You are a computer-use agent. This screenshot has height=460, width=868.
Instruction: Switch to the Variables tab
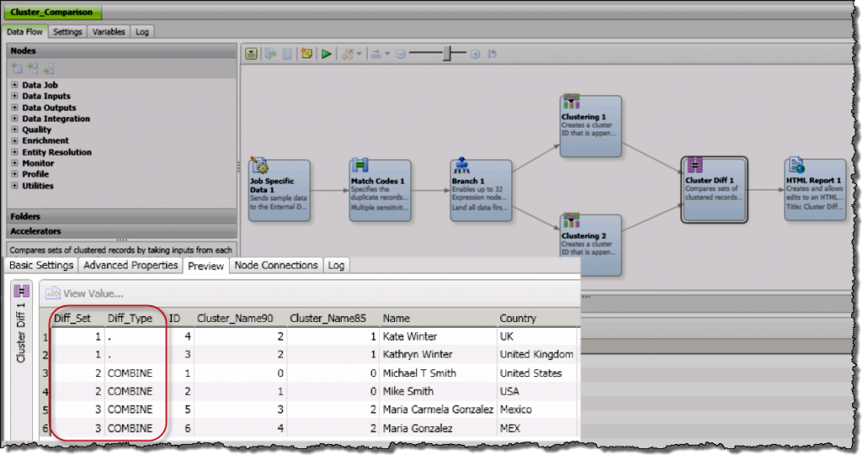pos(108,32)
